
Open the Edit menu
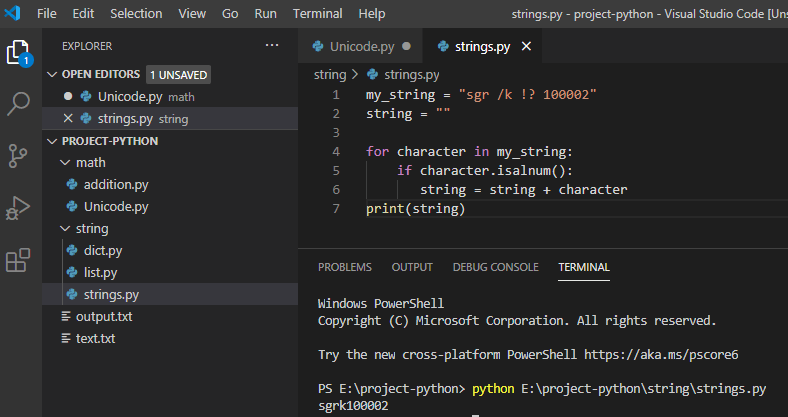83,14
